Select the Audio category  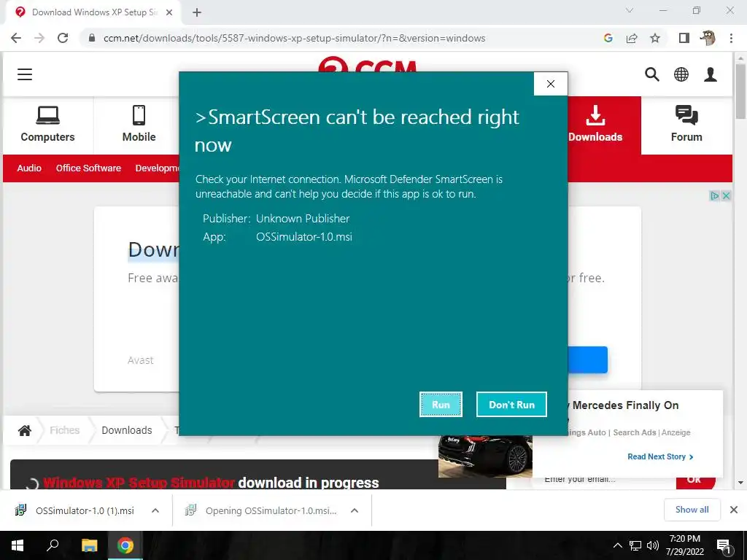click(29, 168)
